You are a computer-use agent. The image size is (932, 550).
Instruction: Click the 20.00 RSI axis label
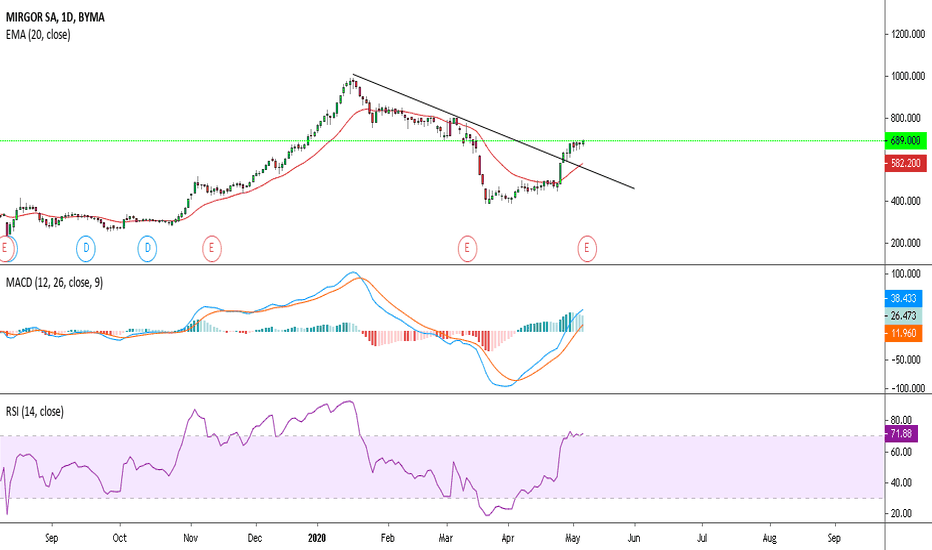(x=901, y=513)
